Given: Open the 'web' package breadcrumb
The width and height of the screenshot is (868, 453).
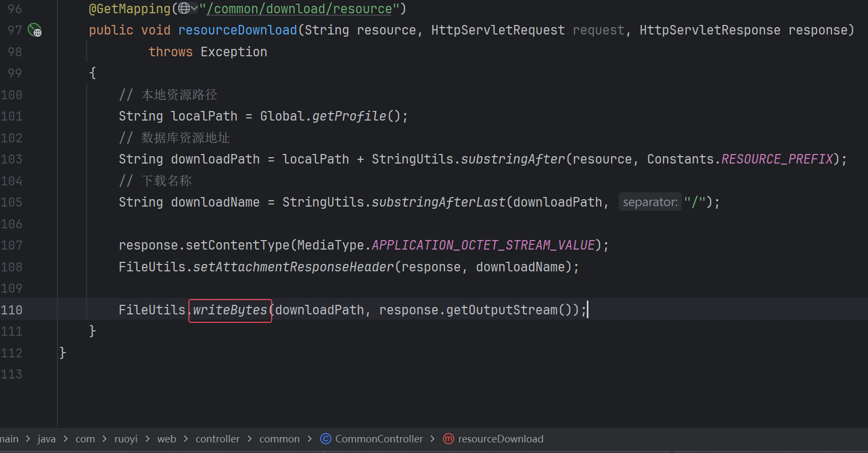Looking at the screenshot, I should point(166,439).
